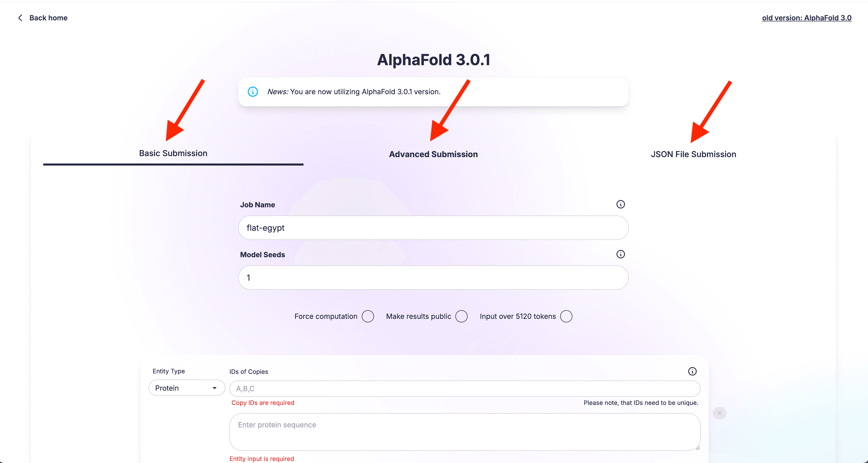Image resolution: width=868 pixels, height=463 pixels.
Task: Switch to Basic Submission tab
Action: 173,153
